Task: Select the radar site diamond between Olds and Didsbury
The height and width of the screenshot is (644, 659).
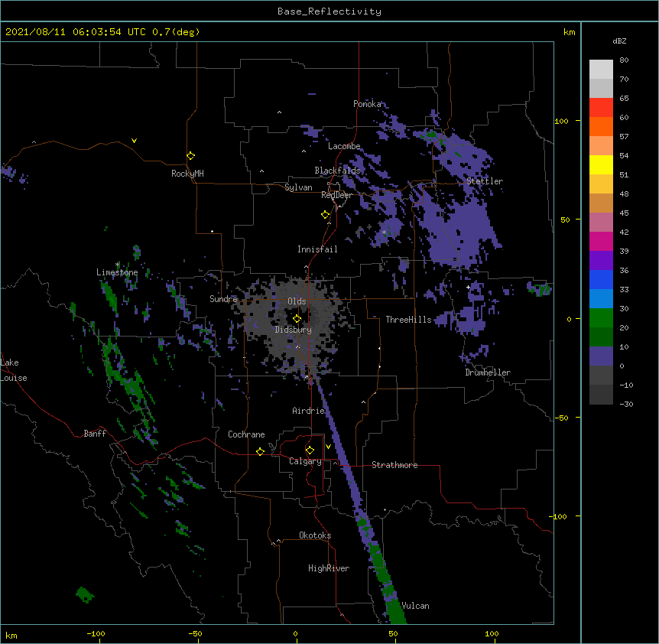Action: [x=297, y=319]
